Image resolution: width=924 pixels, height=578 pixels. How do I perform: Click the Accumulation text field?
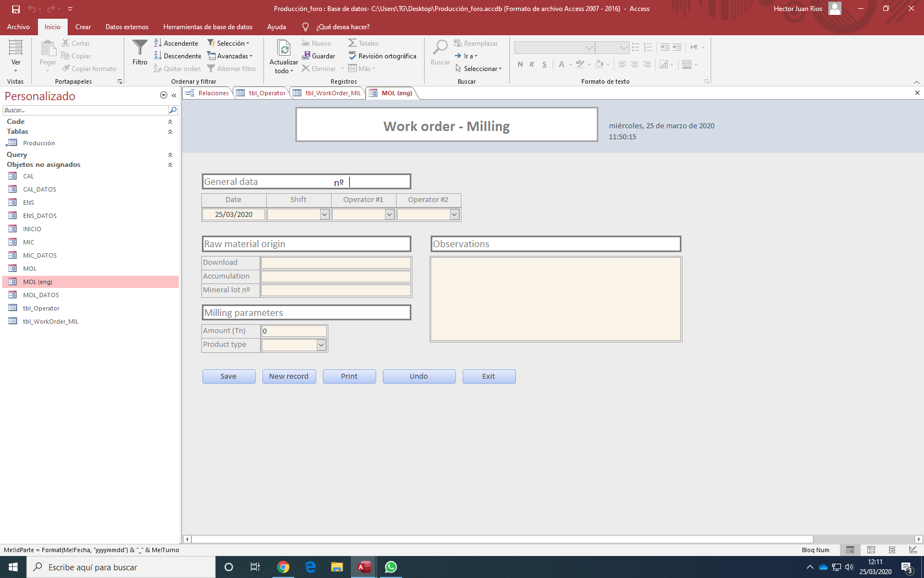click(x=336, y=276)
